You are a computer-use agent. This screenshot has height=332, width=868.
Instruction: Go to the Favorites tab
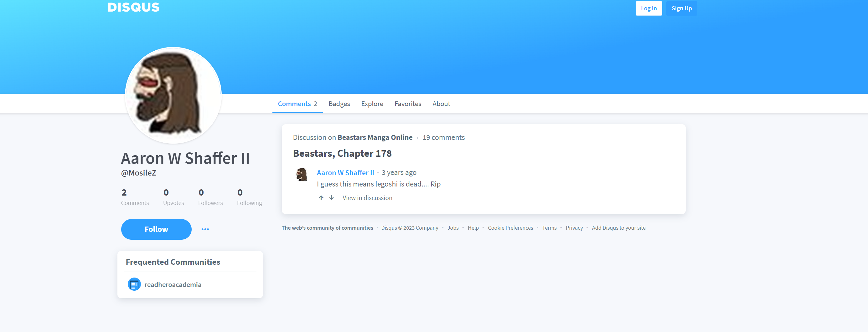click(x=408, y=104)
